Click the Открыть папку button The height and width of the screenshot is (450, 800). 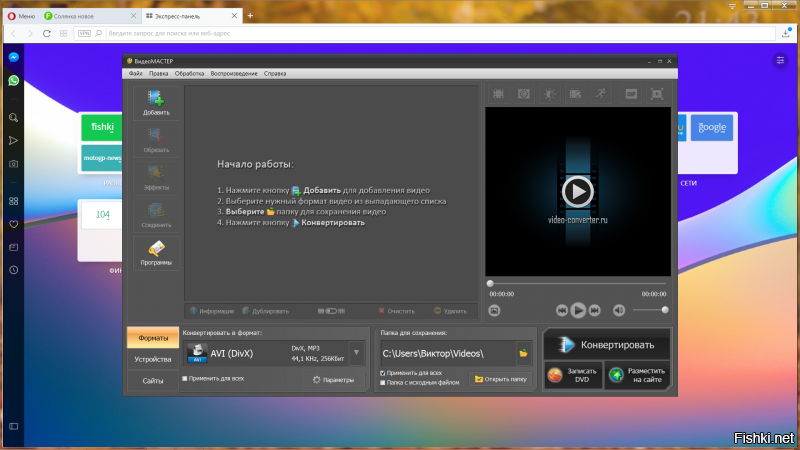[500, 379]
